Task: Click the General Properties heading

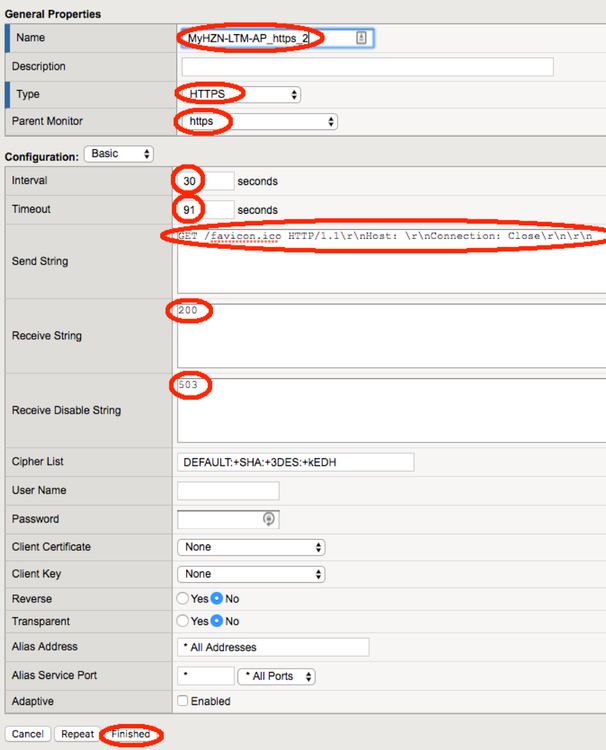Action: [53, 14]
